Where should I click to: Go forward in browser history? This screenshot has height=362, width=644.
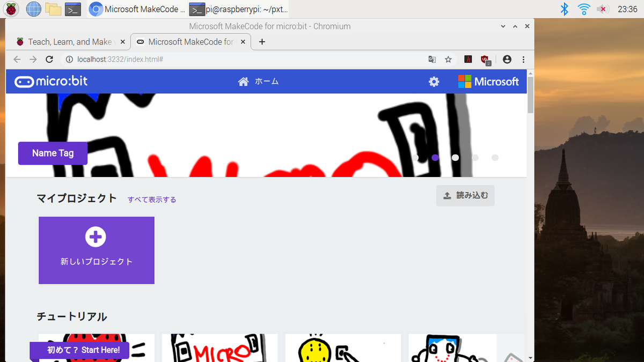tap(33, 60)
